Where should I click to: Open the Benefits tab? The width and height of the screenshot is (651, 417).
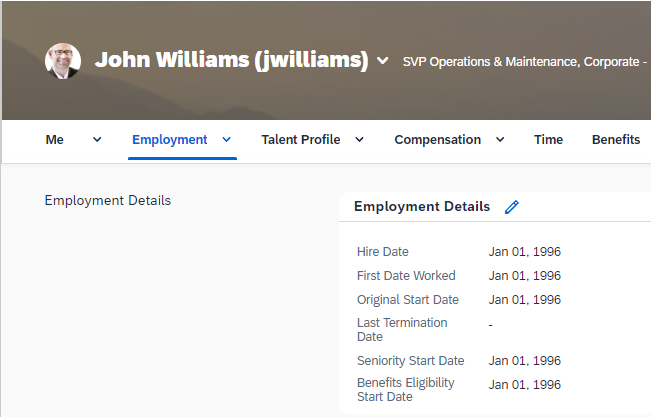[616, 140]
